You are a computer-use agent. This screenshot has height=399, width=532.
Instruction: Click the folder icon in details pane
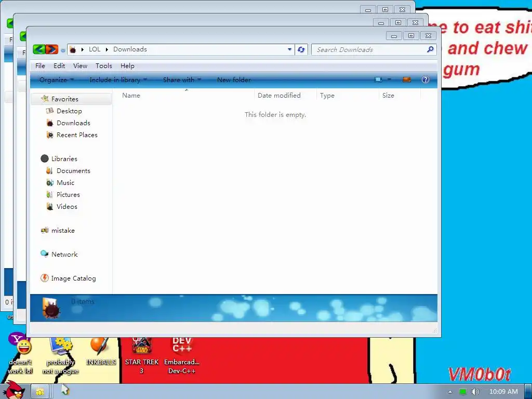(x=51, y=308)
